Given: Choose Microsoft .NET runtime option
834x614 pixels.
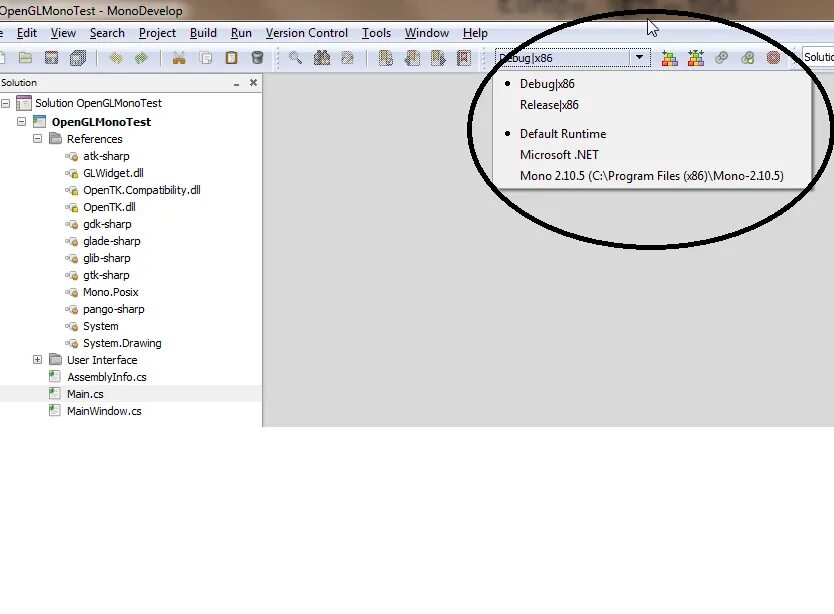Looking at the screenshot, I should (559, 155).
